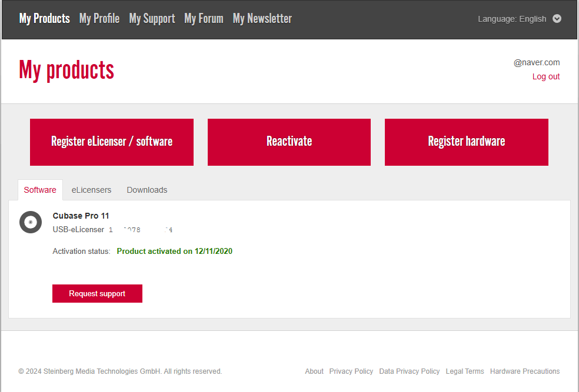Select the Software tab

(x=40, y=190)
